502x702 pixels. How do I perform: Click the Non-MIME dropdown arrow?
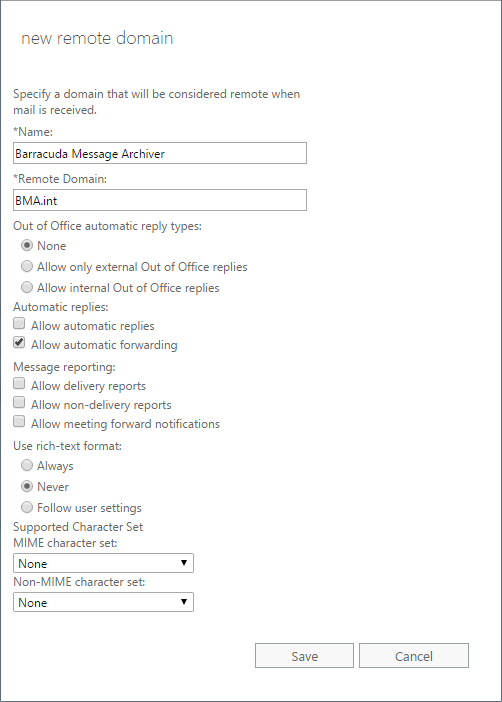click(184, 602)
